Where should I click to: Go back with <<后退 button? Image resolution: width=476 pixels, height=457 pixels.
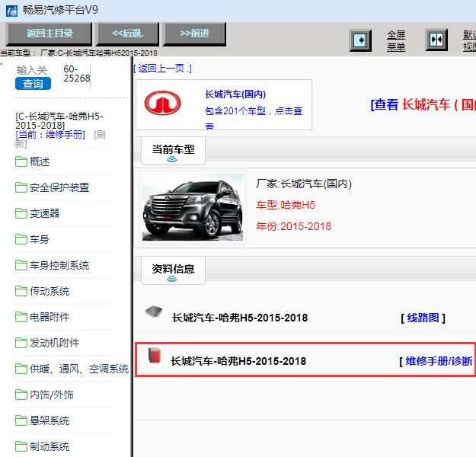(x=128, y=34)
